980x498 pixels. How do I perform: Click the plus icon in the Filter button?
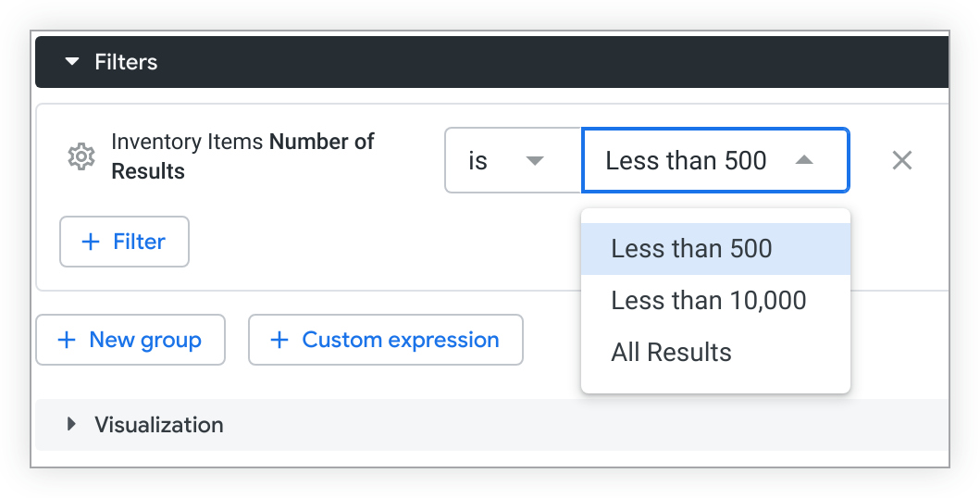pos(91,242)
